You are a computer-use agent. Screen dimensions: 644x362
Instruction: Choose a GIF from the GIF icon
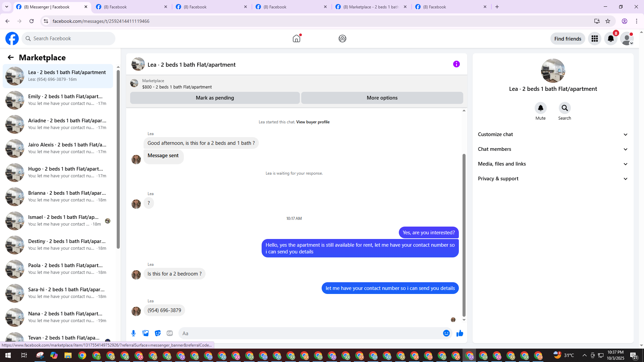point(170,333)
